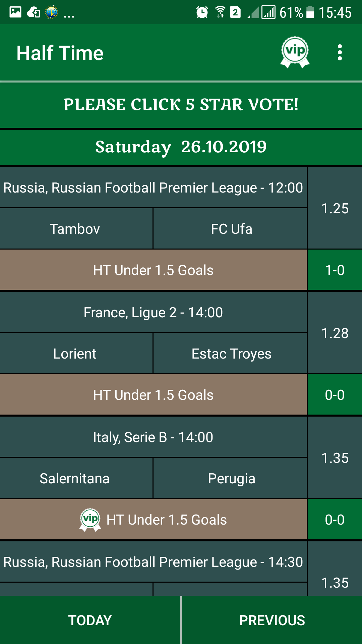Tap the 1-0 half-time score result
Image resolution: width=362 pixels, height=644 pixels.
tap(335, 270)
